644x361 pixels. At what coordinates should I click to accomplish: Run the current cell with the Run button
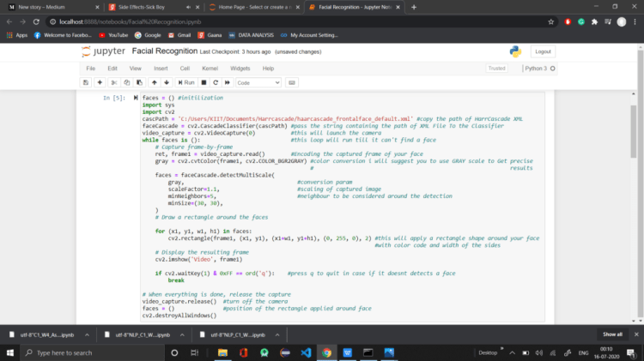pos(185,82)
